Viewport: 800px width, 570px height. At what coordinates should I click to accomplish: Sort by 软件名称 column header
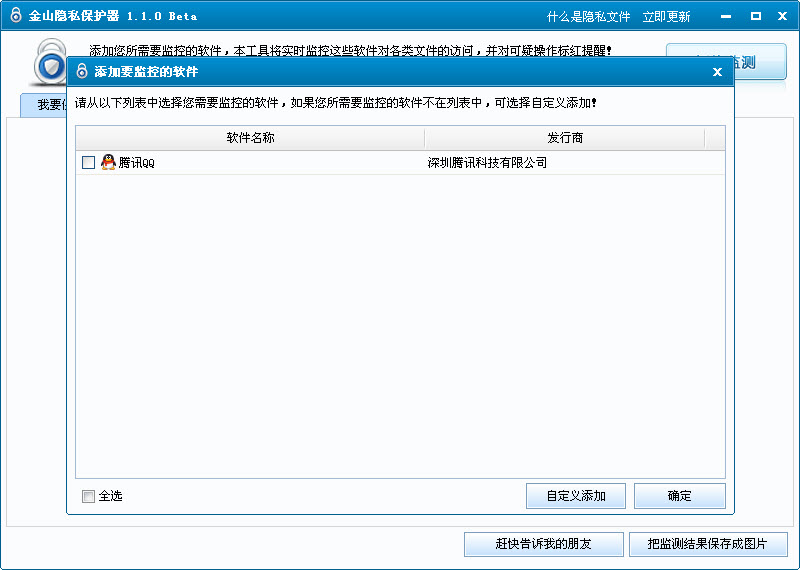(x=250, y=138)
